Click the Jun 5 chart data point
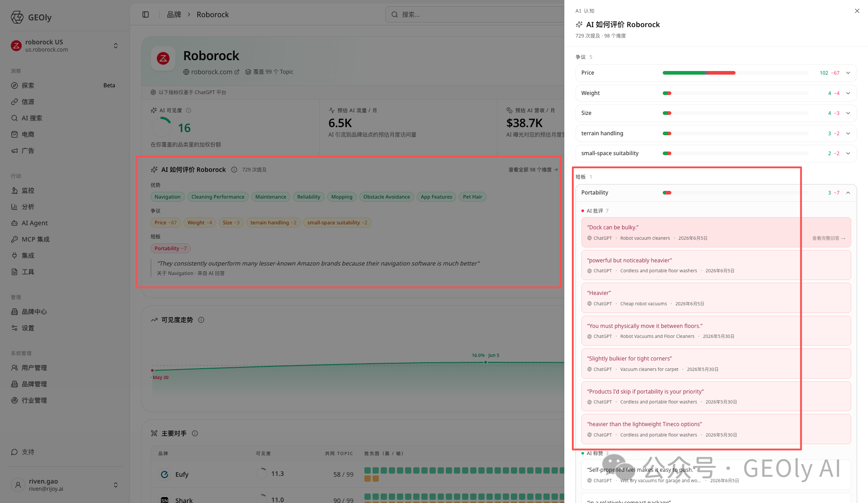The height and width of the screenshot is (503, 868). pos(486,362)
